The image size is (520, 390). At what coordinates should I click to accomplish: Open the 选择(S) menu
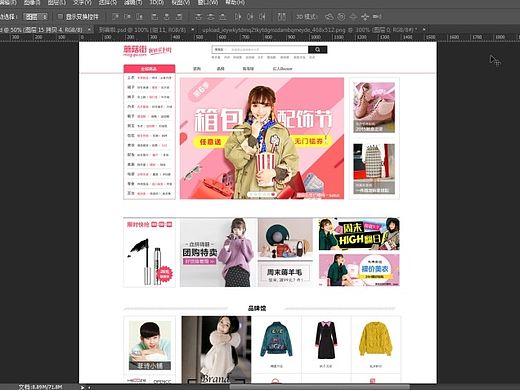(108, 2)
